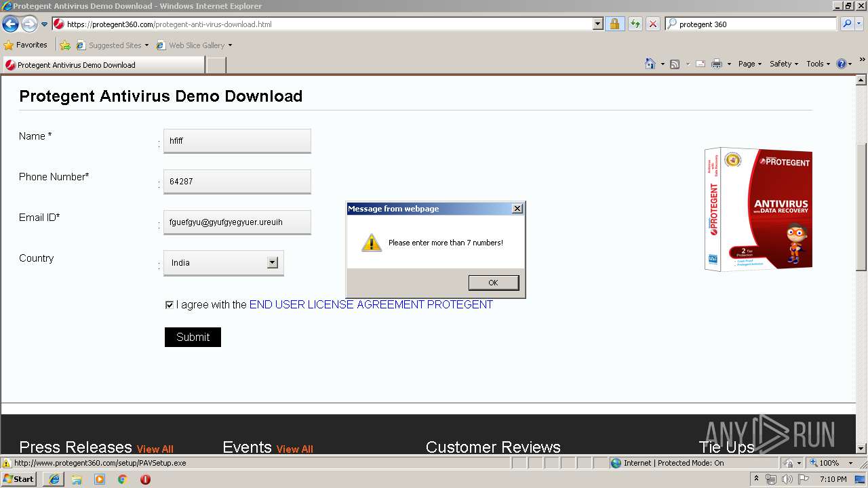The width and height of the screenshot is (868, 488).
Task: Open Windows Explorer folder on taskbar
Action: click(x=77, y=479)
